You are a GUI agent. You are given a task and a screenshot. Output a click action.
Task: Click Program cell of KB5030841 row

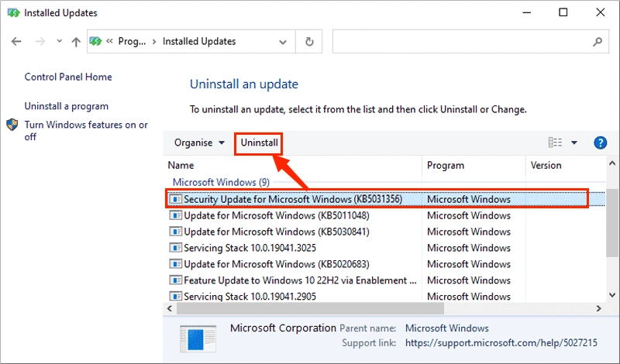point(469,232)
